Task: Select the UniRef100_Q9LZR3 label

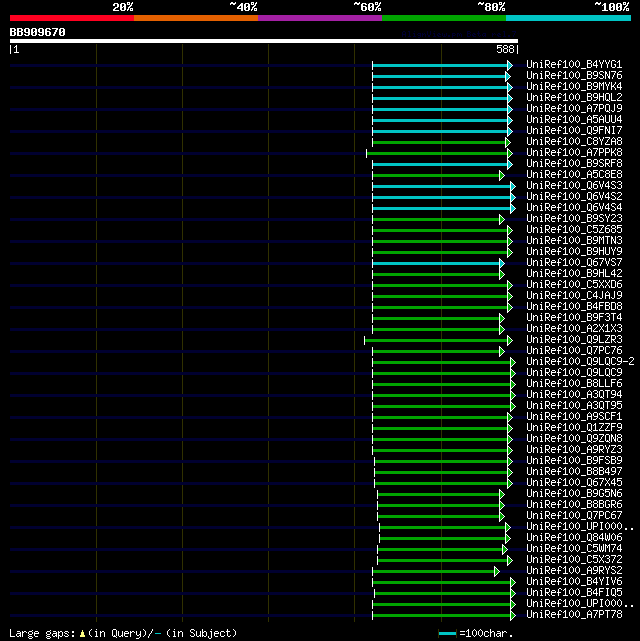Action: click(574, 340)
